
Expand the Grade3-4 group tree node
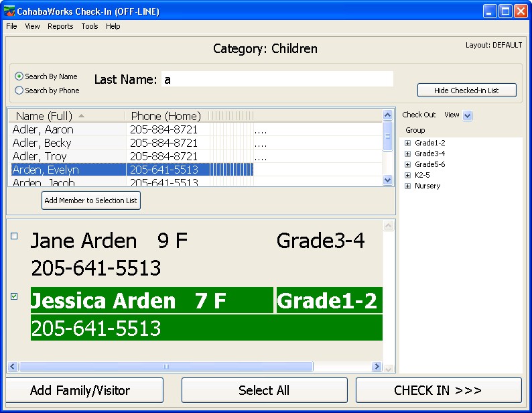click(407, 154)
